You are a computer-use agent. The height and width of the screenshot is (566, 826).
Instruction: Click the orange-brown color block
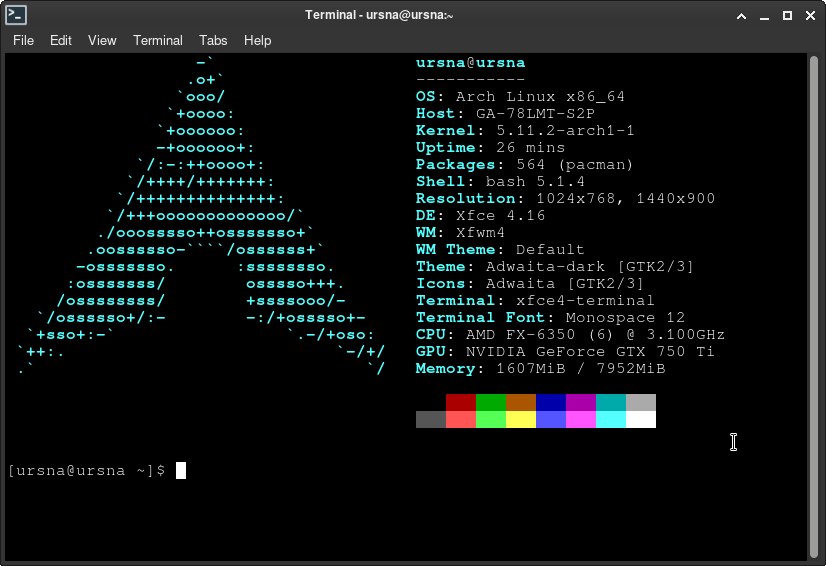(520, 403)
